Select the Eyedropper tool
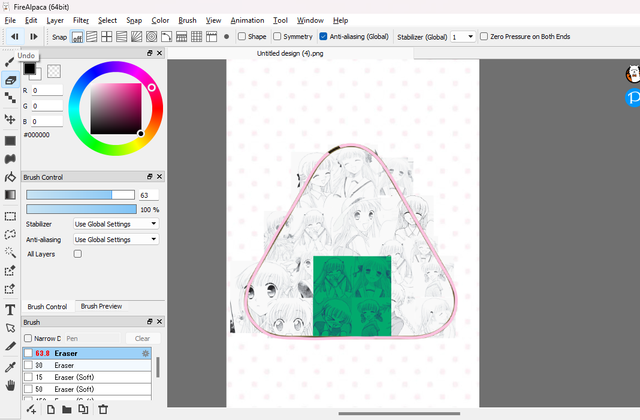Viewport: 640px width, 420px height. click(10, 367)
